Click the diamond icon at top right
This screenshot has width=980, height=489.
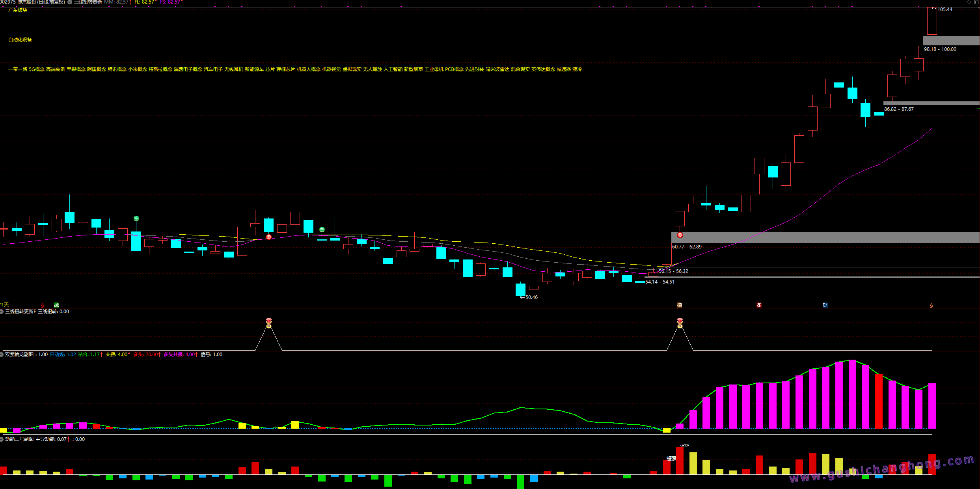(x=969, y=2)
